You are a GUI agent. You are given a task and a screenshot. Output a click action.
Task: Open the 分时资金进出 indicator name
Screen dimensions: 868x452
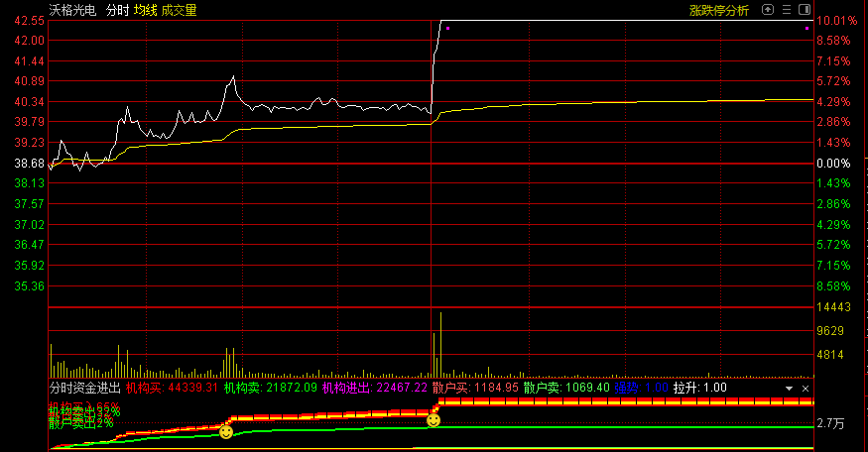84,388
